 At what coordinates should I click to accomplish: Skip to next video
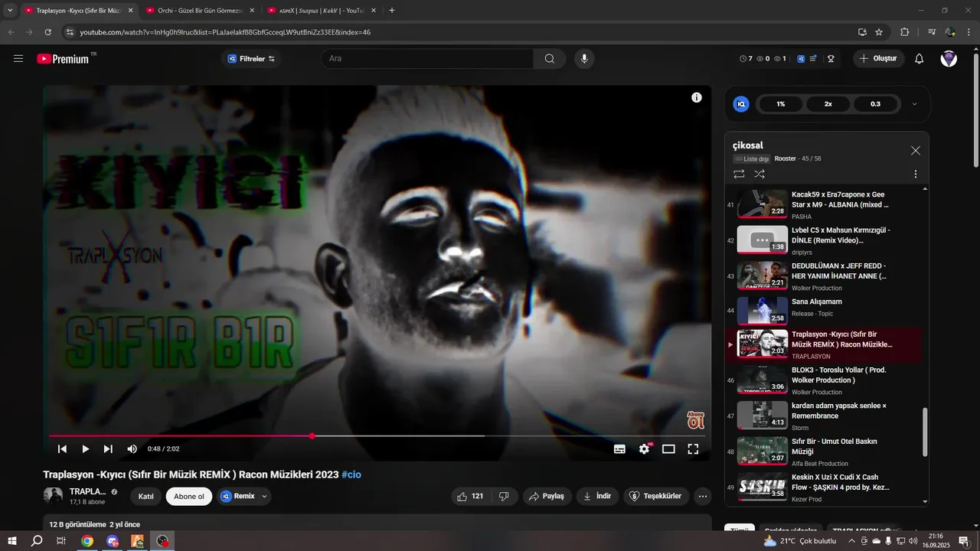pos(108,449)
